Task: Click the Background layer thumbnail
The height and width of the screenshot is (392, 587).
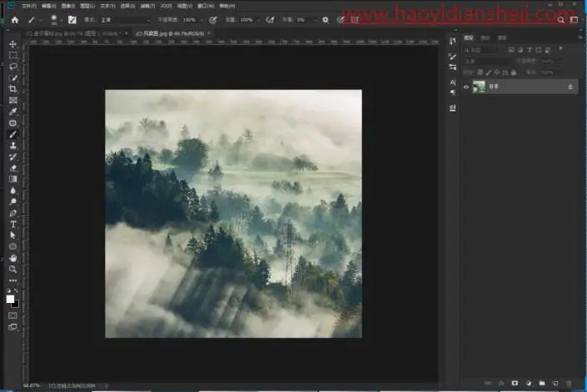Action: [x=479, y=87]
